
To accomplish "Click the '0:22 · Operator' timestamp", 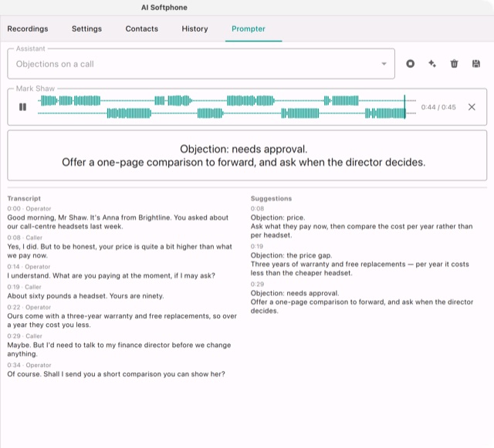I will click(x=29, y=307).
